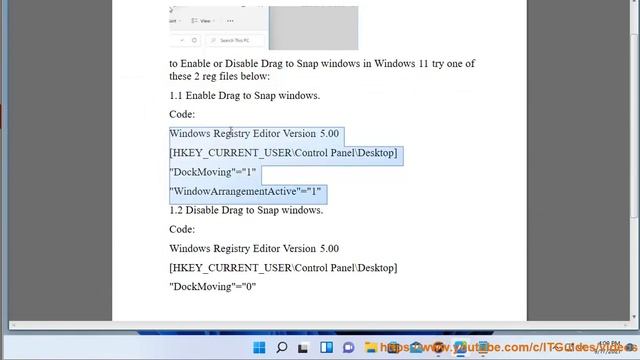Open the Widgets panel icon
Screen dimensions: 640x360
point(326,348)
